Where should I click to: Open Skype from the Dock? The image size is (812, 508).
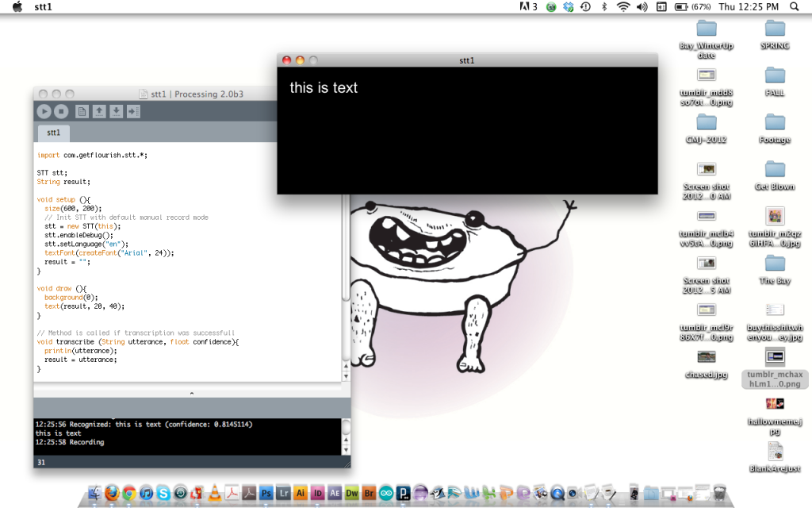pyautogui.click(x=163, y=492)
